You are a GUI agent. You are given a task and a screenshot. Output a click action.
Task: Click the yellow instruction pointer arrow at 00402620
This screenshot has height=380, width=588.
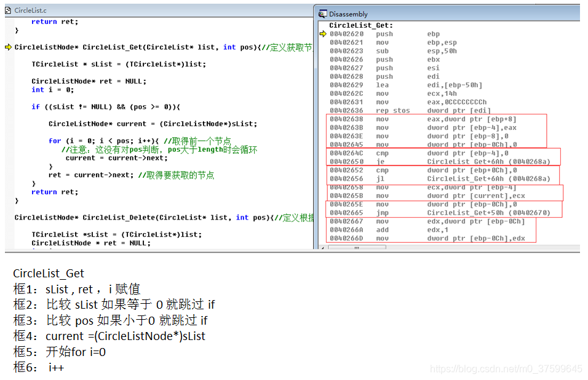tap(324, 34)
